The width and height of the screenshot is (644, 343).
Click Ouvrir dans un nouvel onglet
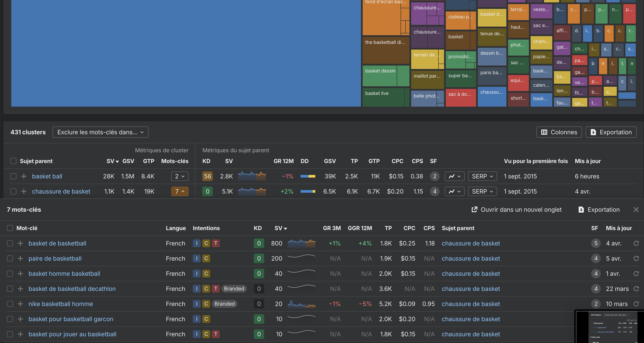coord(516,210)
